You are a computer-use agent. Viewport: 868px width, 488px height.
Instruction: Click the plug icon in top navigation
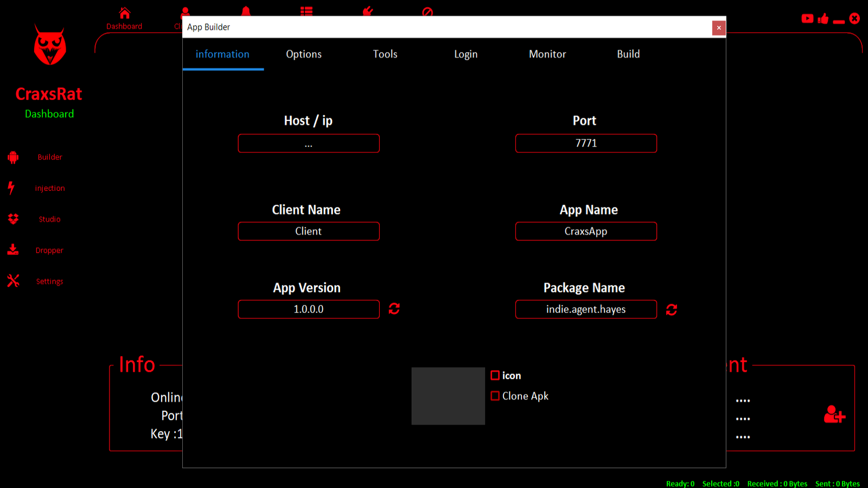click(368, 11)
